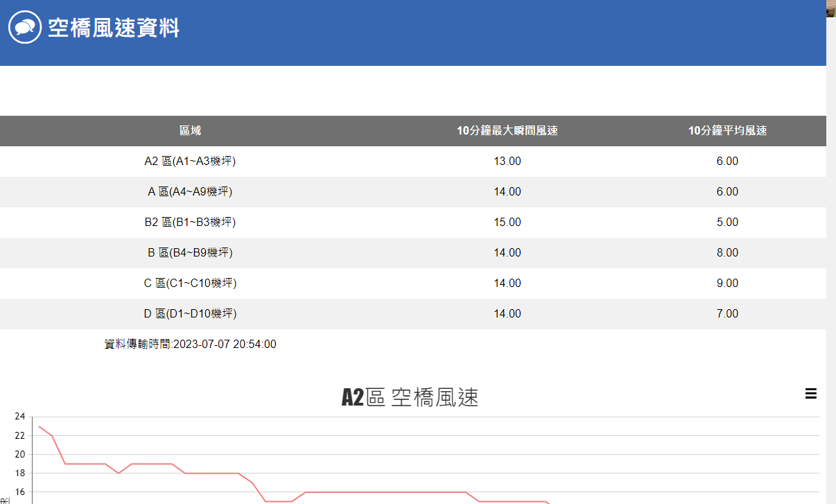Click the chat bubble logo icon
Viewport: 836px width, 504px height.
(25, 28)
